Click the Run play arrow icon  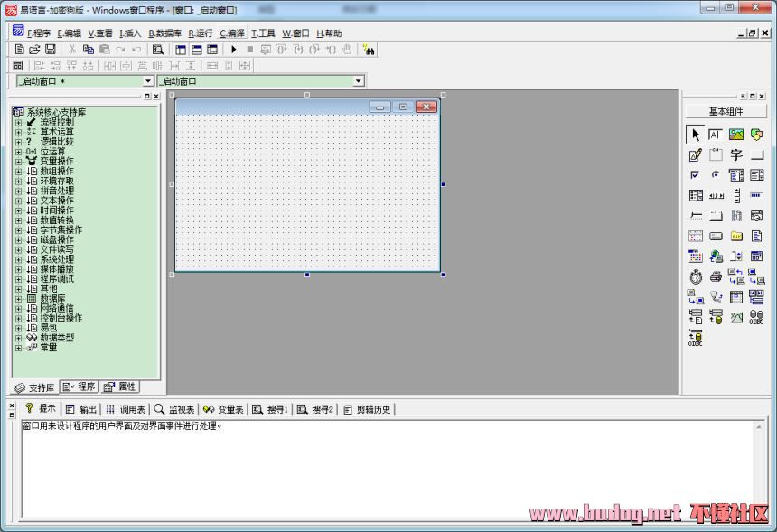[234, 50]
